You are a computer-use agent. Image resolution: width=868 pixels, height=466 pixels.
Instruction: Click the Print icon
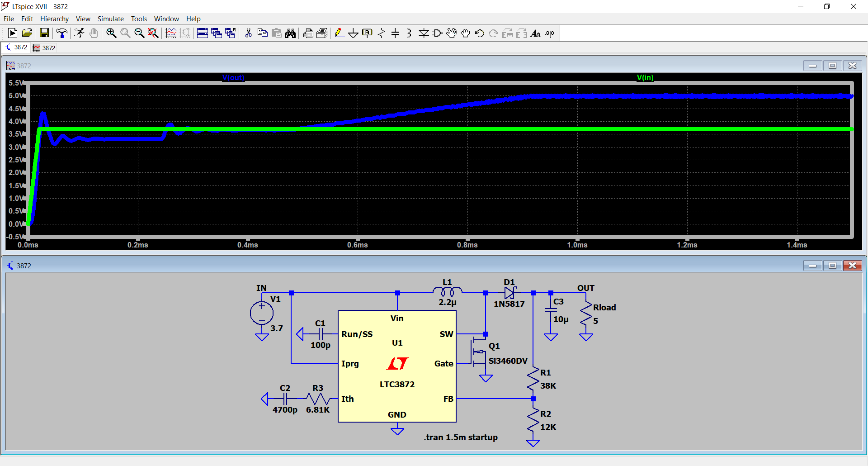tap(322, 33)
